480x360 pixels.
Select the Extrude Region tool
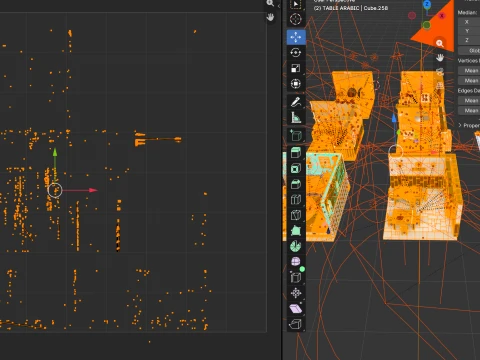pyautogui.click(x=296, y=153)
